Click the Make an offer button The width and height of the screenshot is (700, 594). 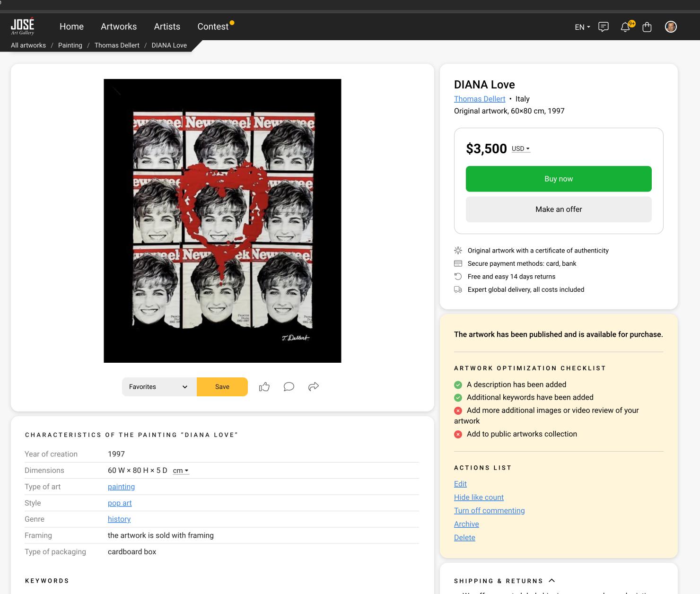(559, 209)
